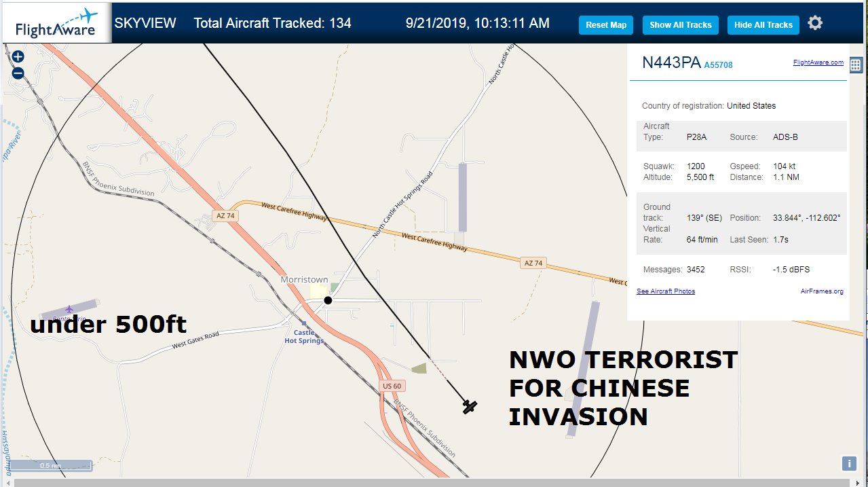Viewport: 868px width, 487px height.
Task: Open the FlightAware.com link
Action: pyautogui.click(x=818, y=62)
